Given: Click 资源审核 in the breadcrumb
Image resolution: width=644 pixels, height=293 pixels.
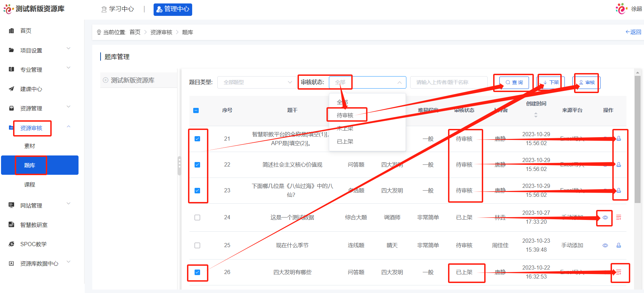Looking at the screenshot, I should tap(161, 32).
